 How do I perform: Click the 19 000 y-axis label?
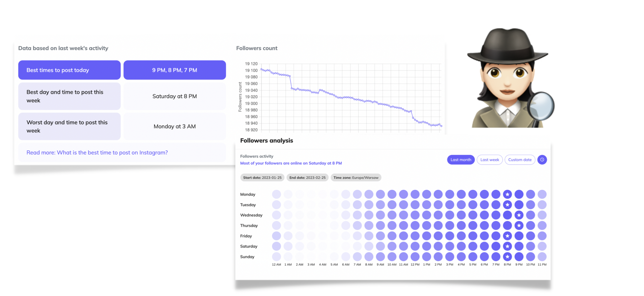(x=251, y=103)
